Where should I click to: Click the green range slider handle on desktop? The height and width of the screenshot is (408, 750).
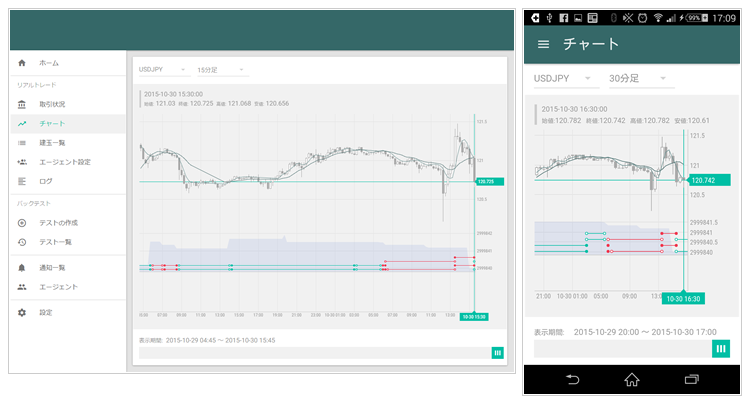(x=497, y=353)
